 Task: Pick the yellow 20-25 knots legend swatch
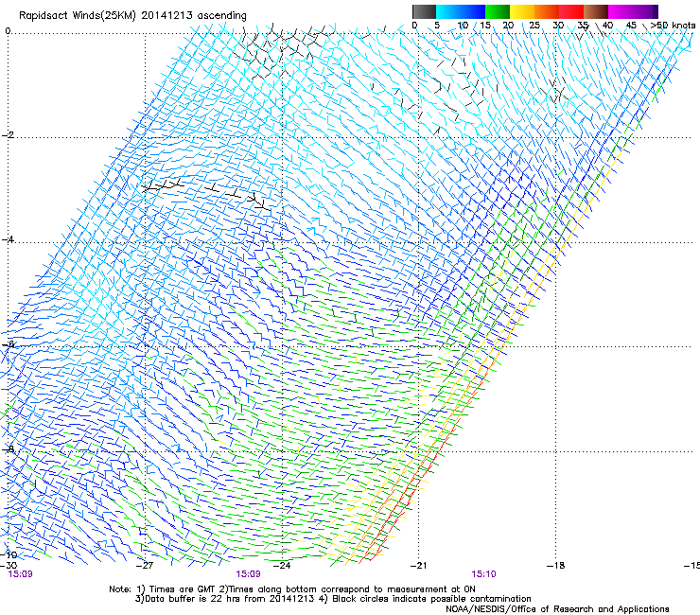tap(522, 11)
